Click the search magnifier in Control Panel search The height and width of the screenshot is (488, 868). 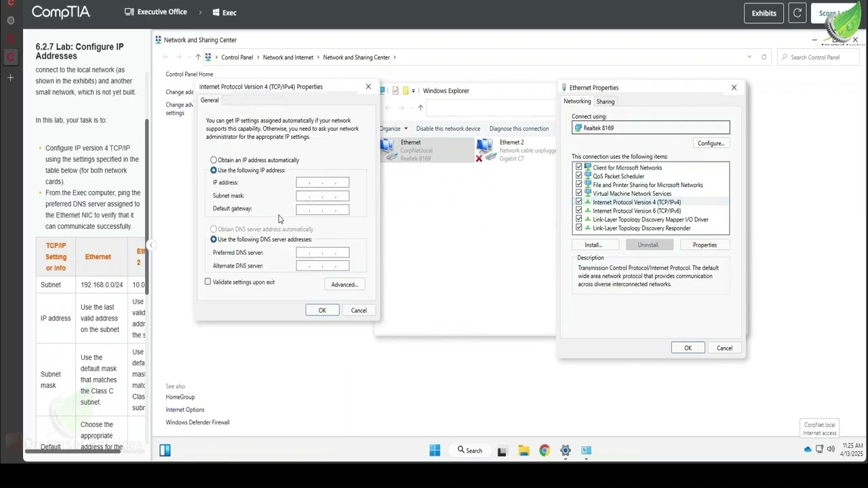(x=784, y=57)
